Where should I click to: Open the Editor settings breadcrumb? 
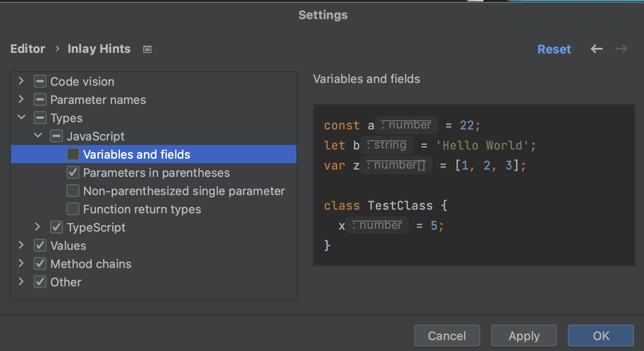[27, 48]
